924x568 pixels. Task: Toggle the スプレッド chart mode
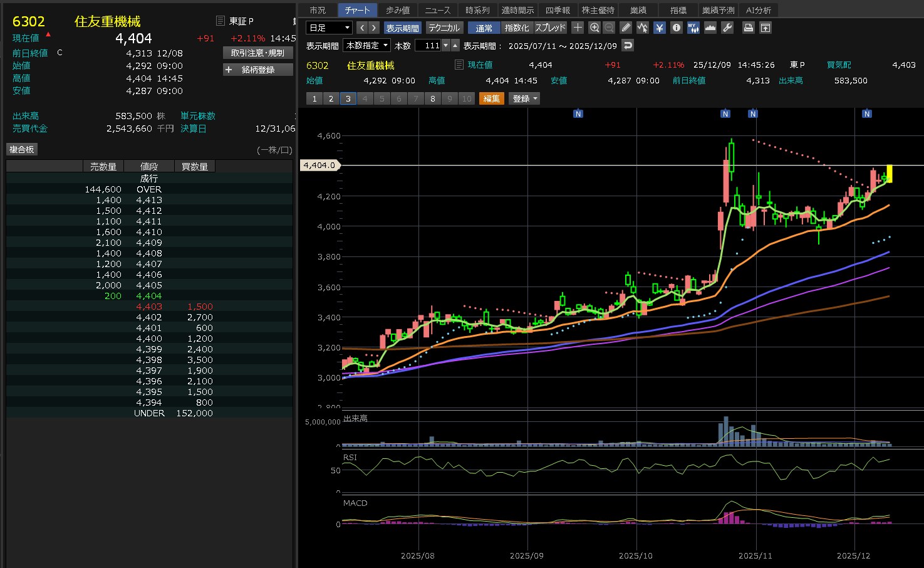[x=550, y=28]
